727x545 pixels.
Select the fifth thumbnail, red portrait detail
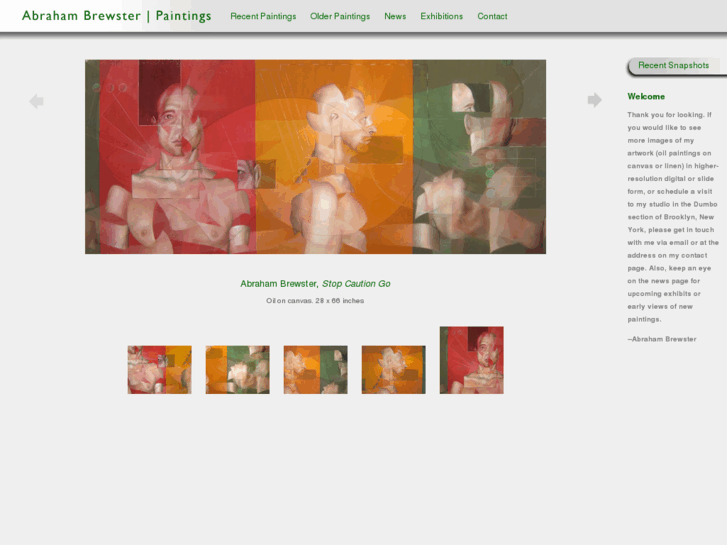pos(472,360)
